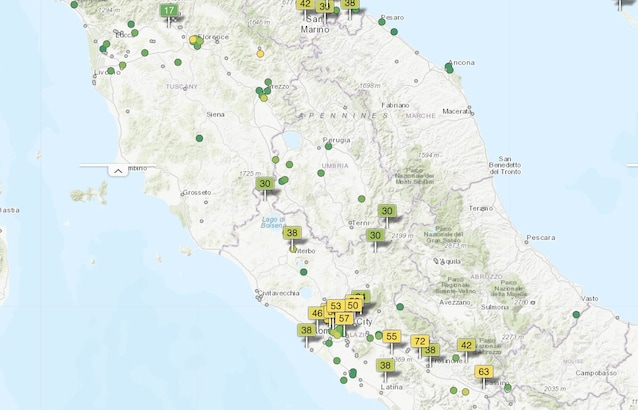Screen dimensions: 638x410
Task: Click the yellow station dot east of Florence
Action: (x=260, y=54)
